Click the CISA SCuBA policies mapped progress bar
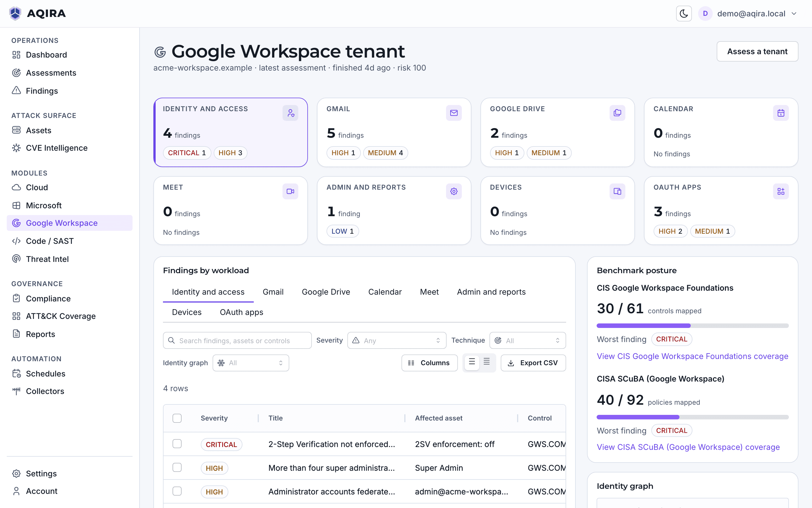 692,417
